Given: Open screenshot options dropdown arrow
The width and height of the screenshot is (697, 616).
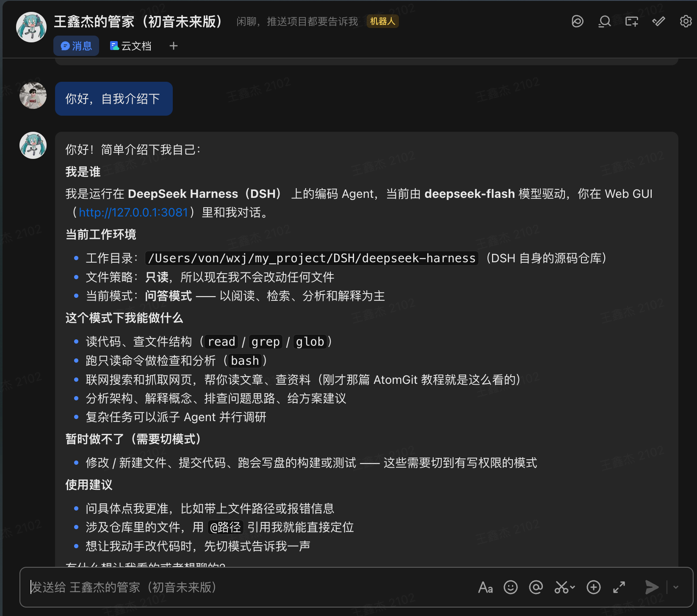Looking at the screenshot, I should click(573, 587).
